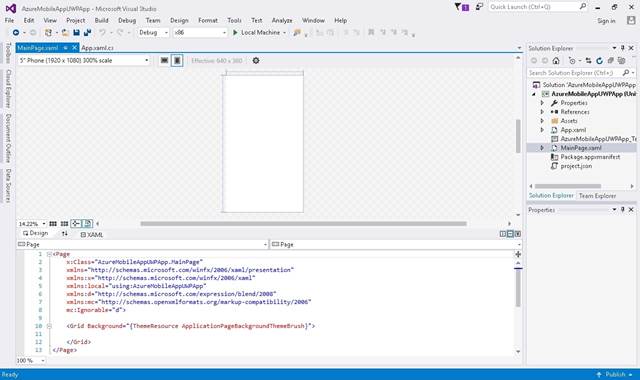Switch designer to landscape orientation

[x=164, y=60]
